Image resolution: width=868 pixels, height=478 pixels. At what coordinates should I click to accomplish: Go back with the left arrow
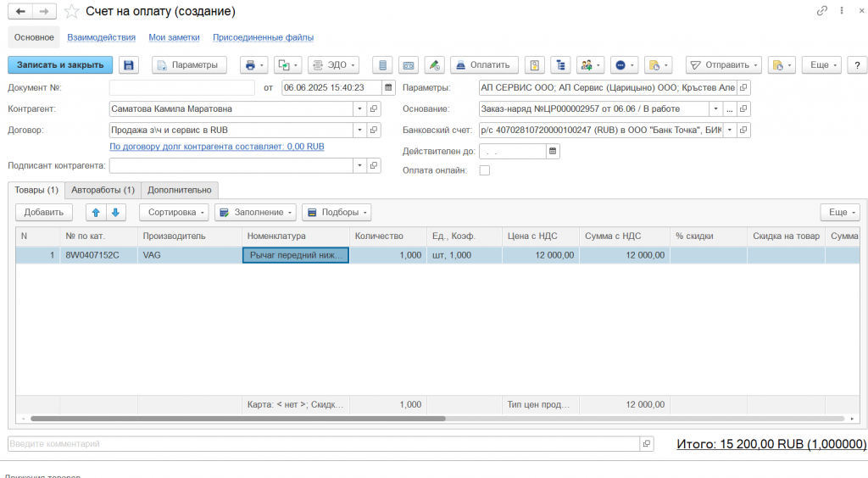click(19, 11)
